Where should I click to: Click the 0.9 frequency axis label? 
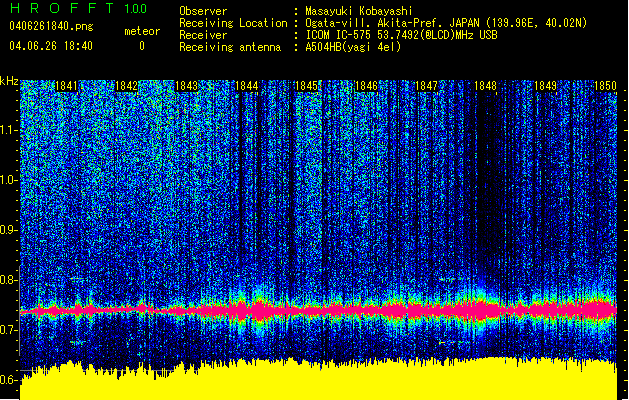coord(8,230)
